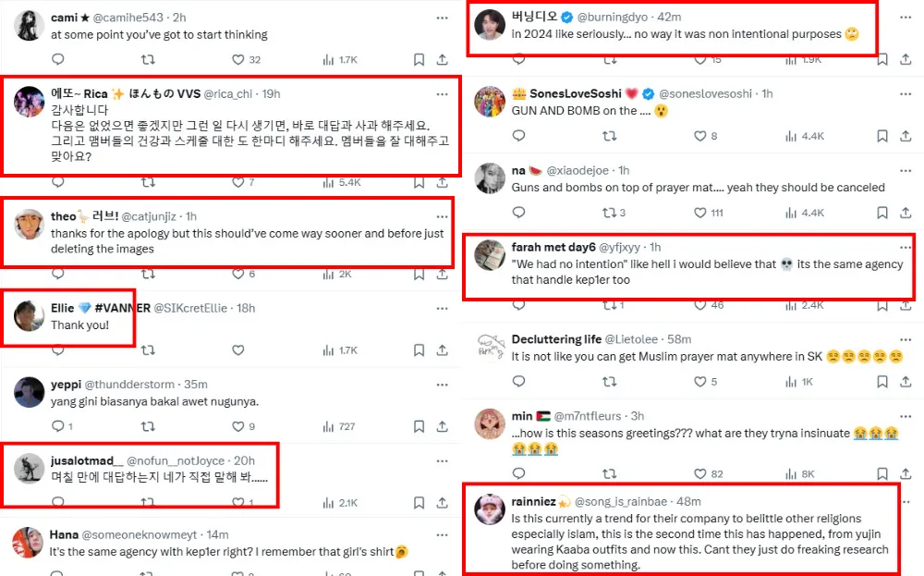Open rainniez's display name link
Viewport: 924px width, 576px height.
point(533,501)
